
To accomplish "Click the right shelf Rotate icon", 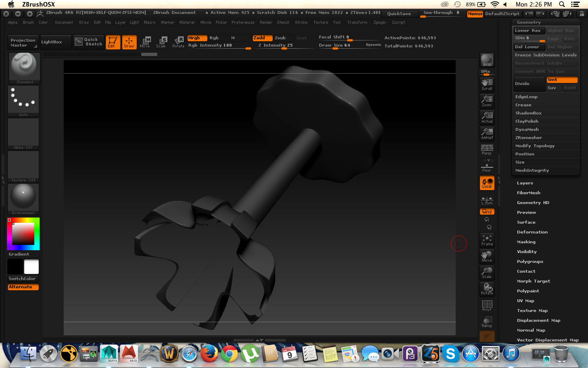I will point(487,289).
